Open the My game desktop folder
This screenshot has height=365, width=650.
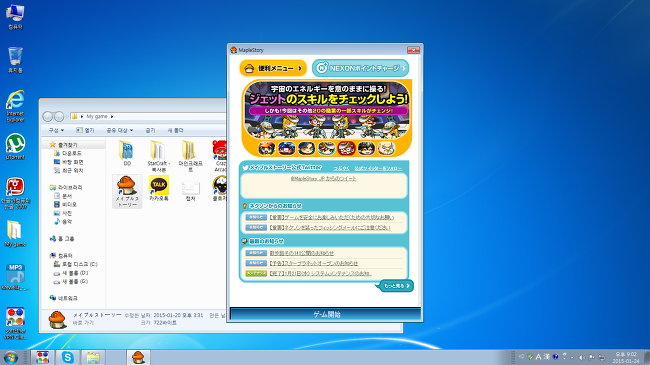point(15,233)
